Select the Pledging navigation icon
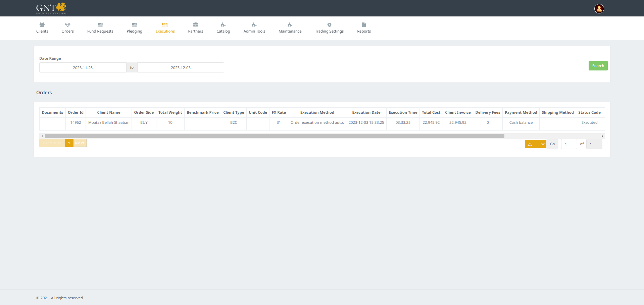 [x=134, y=25]
